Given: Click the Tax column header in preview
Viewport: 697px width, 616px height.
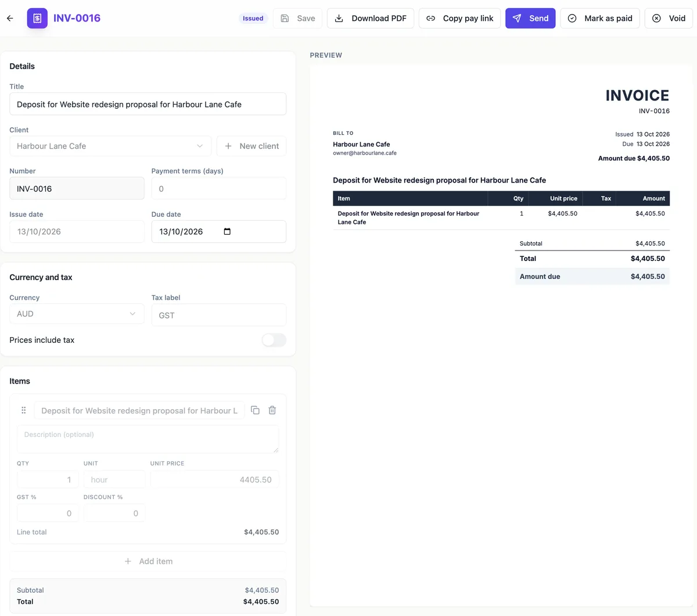Looking at the screenshot, I should tap(606, 198).
